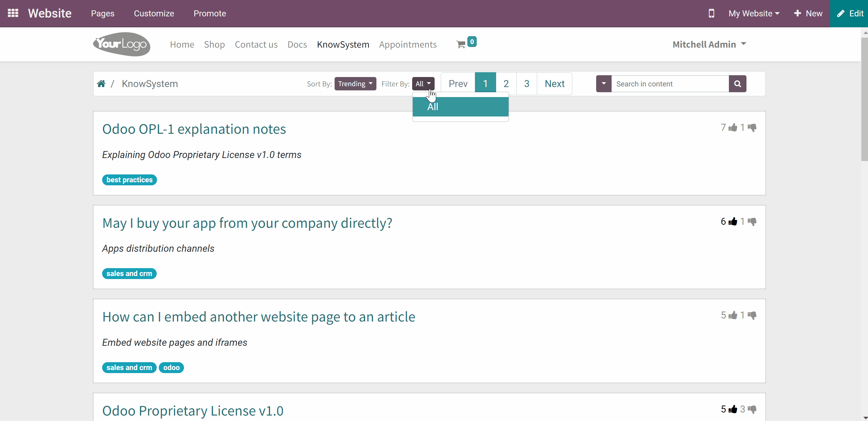868x421 pixels.
Task: Jump to page 2 of articles
Action: click(x=506, y=84)
